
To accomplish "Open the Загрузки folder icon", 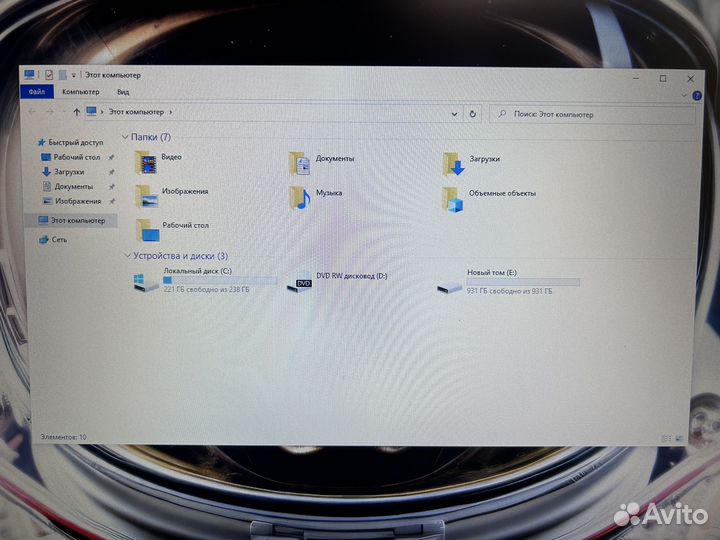I will pos(454,164).
